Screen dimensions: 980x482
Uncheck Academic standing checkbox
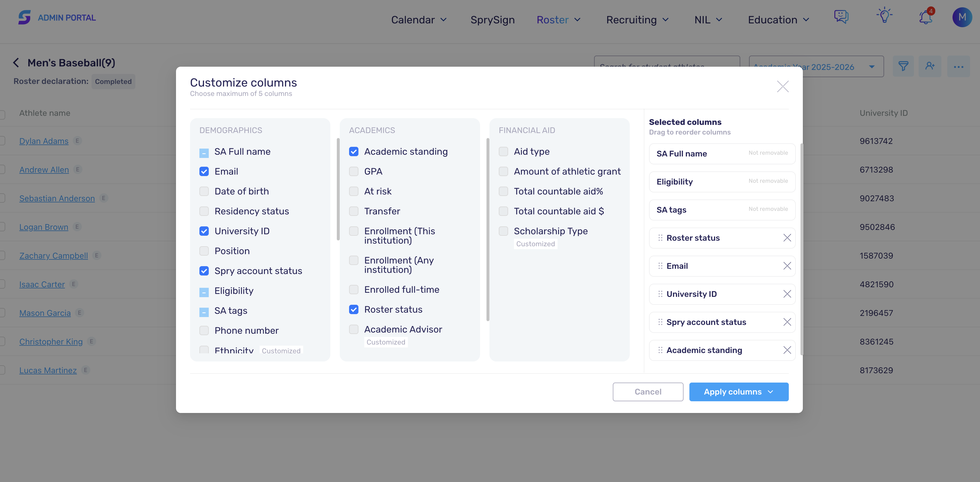tap(353, 152)
